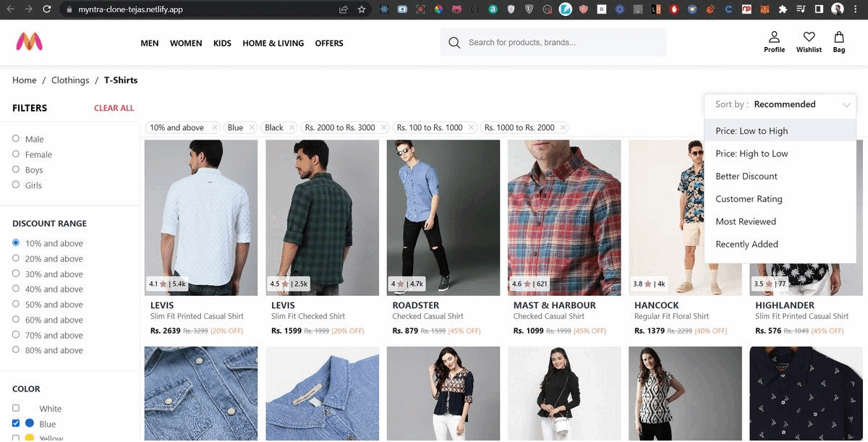
Task: Go to Home breadcrumb
Action: (25, 80)
